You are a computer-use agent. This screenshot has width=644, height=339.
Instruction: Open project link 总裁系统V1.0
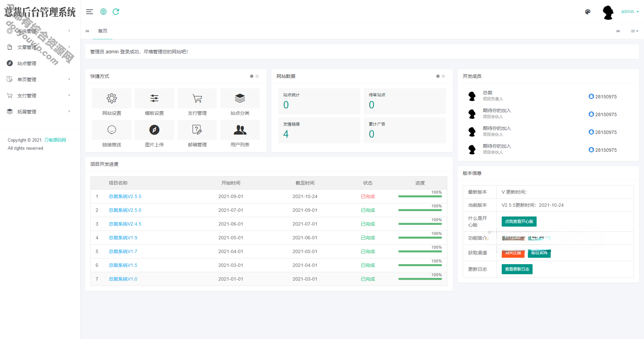click(123, 279)
